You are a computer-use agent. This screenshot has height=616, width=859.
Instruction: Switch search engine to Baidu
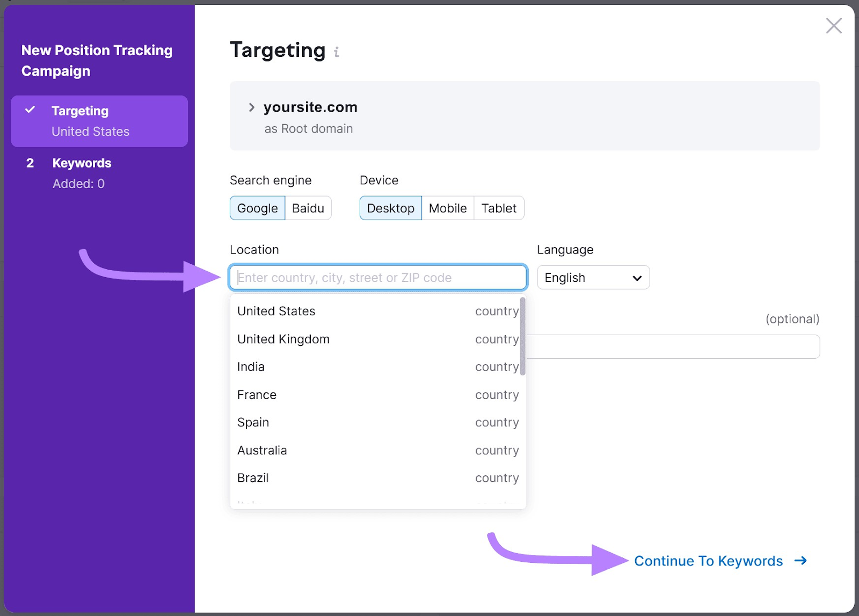(x=308, y=208)
